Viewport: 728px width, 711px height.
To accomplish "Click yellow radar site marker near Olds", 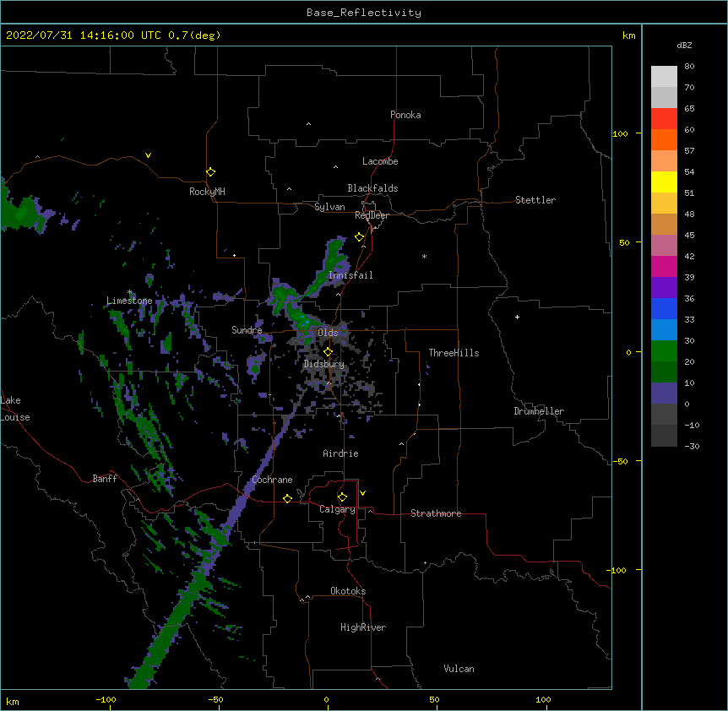I will 328,351.
